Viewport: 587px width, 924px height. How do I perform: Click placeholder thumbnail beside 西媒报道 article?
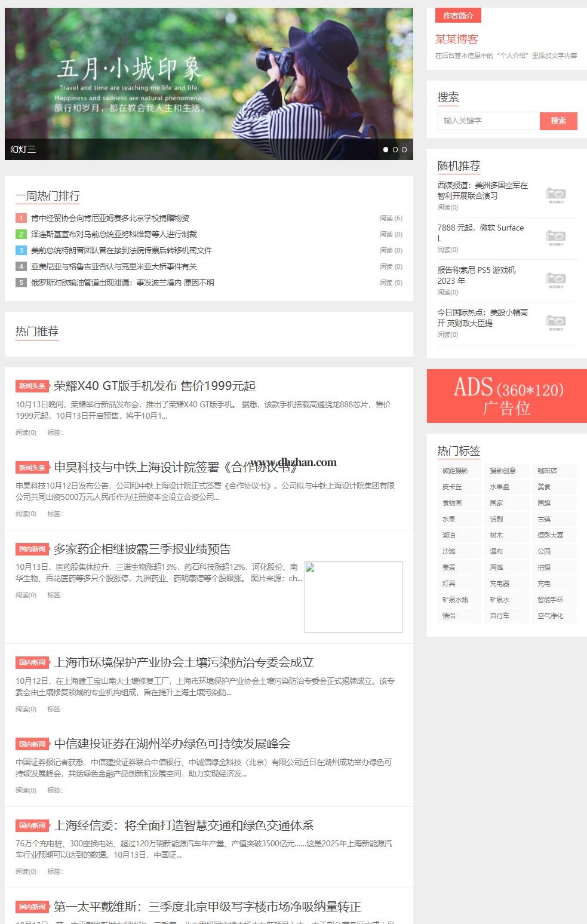tap(555, 195)
